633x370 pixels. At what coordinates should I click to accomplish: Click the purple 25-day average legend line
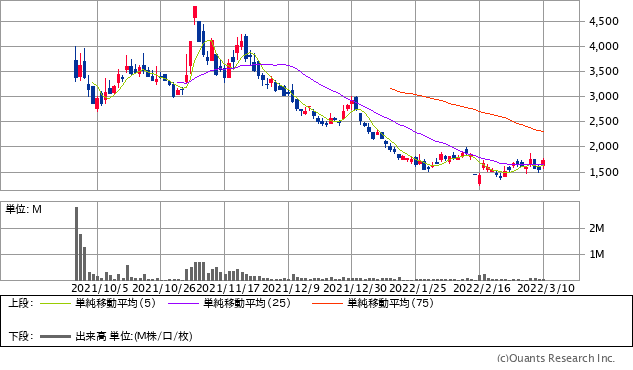click(x=184, y=303)
